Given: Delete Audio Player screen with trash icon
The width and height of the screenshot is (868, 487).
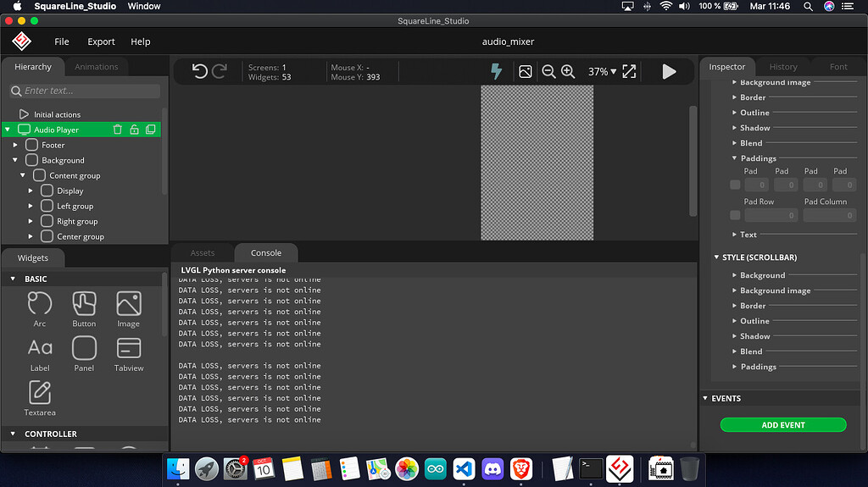Looking at the screenshot, I should pyautogui.click(x=118, y=130).
